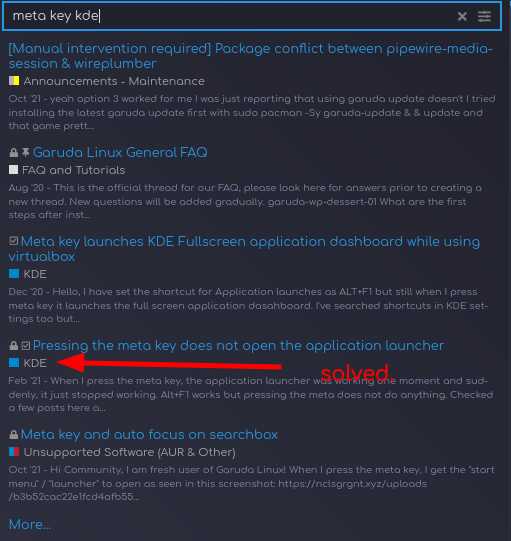The width and height of the screenshot is (511, 541).
Task: Click the lock icon beside Garuda Linux General FAQ
Action: coord(13,153)
